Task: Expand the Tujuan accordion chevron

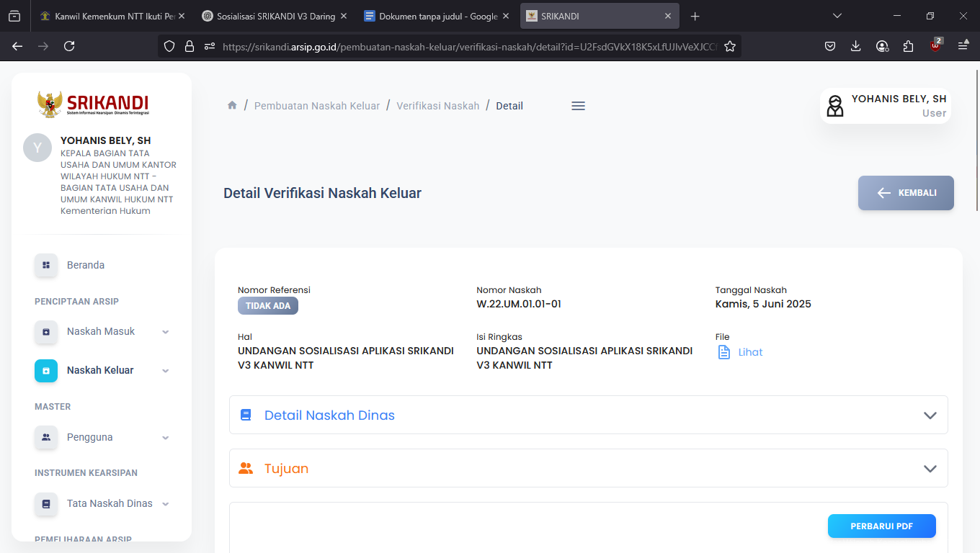Action: 930,469
